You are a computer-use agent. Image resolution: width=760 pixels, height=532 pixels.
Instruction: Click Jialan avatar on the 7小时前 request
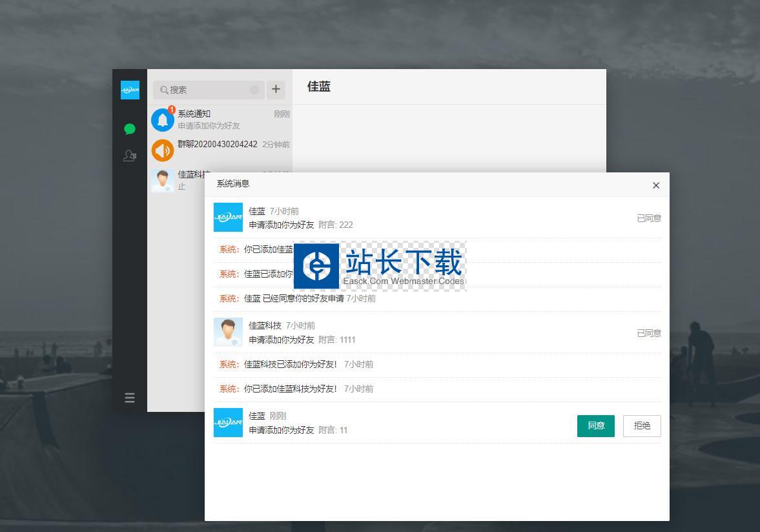coord(228,218)
